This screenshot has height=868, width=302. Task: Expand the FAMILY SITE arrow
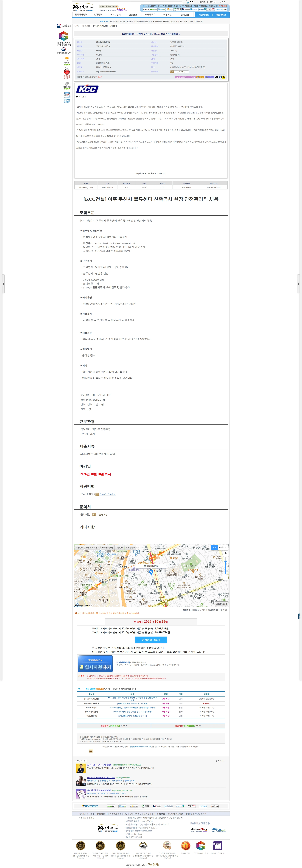coord(209,823)
